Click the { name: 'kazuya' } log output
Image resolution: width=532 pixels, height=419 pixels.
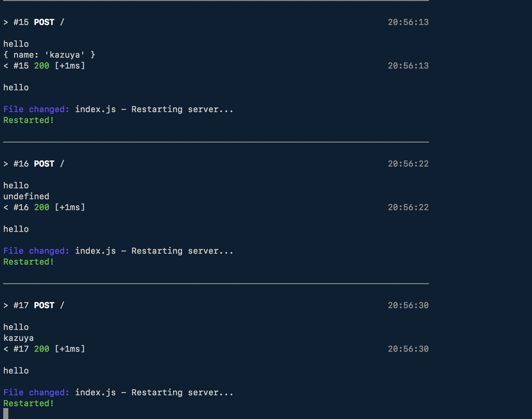pyautogui.click(x=49, y=55)
